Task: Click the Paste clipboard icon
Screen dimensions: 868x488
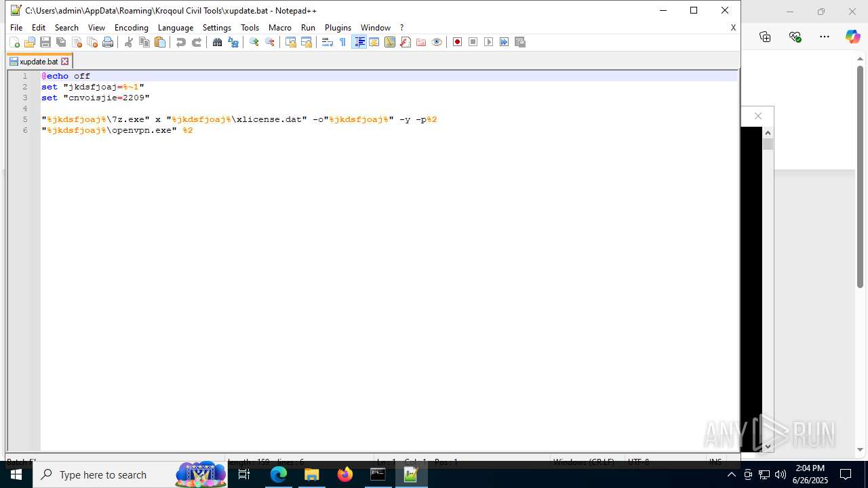Action: click(160, 42)
